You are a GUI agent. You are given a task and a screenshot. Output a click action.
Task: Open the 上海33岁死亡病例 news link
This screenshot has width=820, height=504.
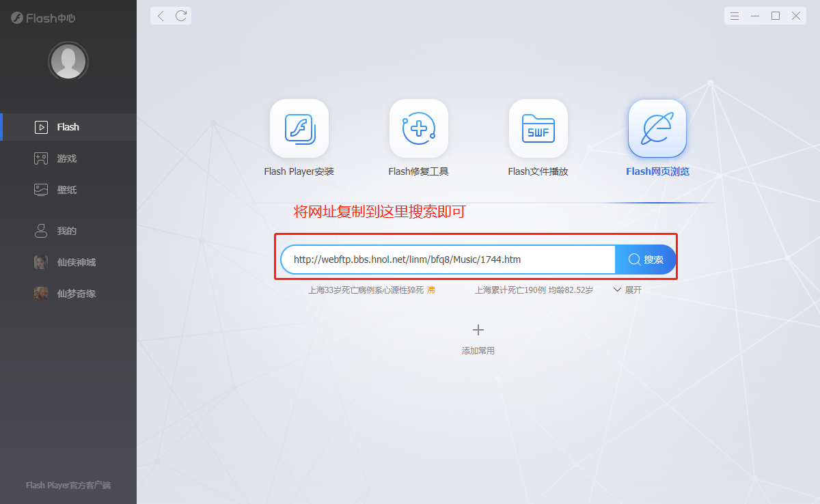point(366,290)
